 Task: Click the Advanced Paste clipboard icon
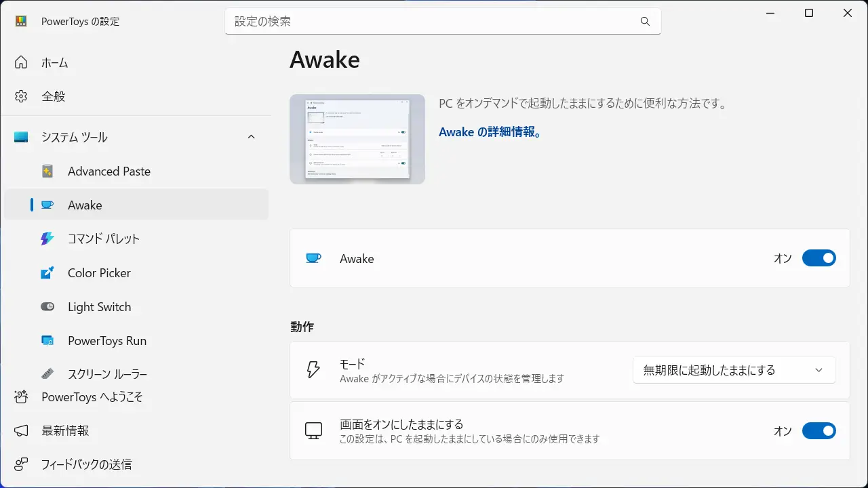click(47, 171)
